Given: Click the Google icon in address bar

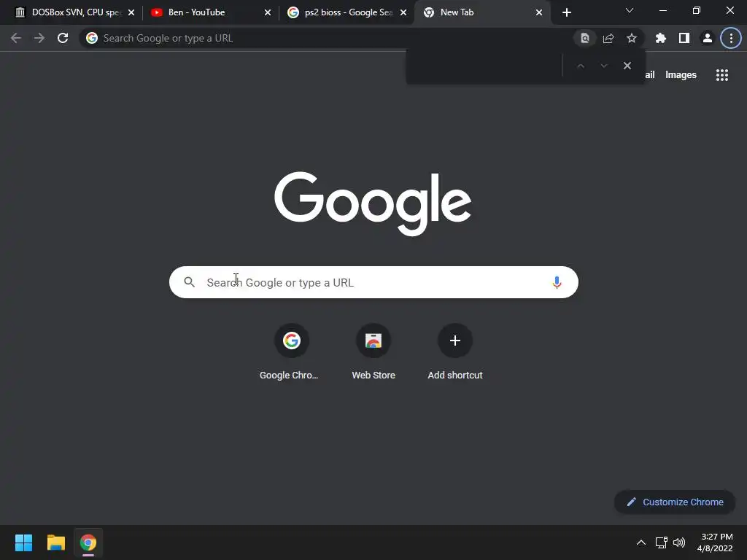Looking at the screenshot, I should tap(92, 38).
